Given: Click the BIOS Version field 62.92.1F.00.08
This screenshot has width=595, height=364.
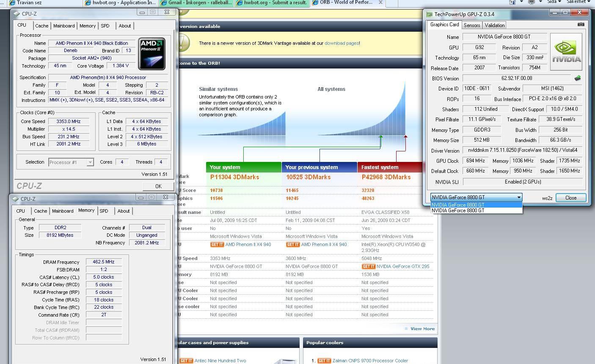Looking at the screenshot, I should [x=517, y=78].
